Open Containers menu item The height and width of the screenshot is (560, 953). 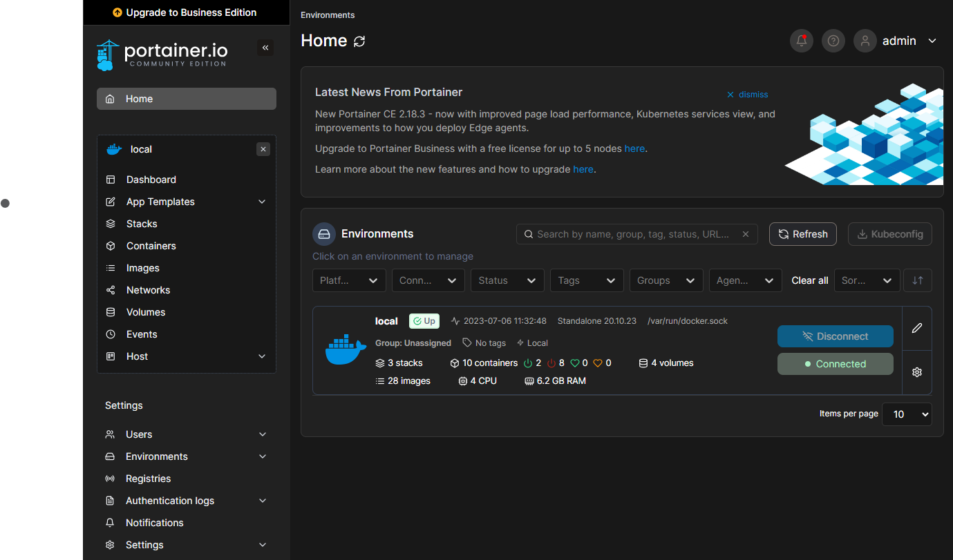tap(151, 246)
